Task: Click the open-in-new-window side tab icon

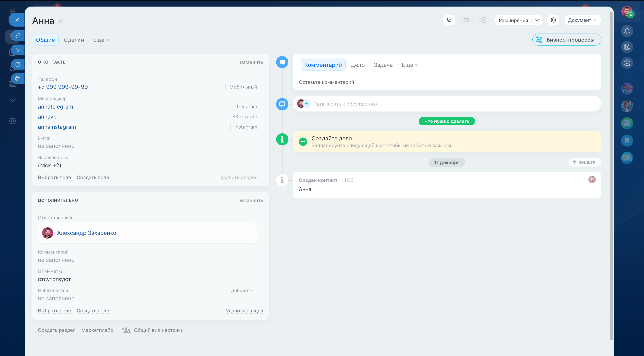Action: pyautogui.click(x=18, y=64)
